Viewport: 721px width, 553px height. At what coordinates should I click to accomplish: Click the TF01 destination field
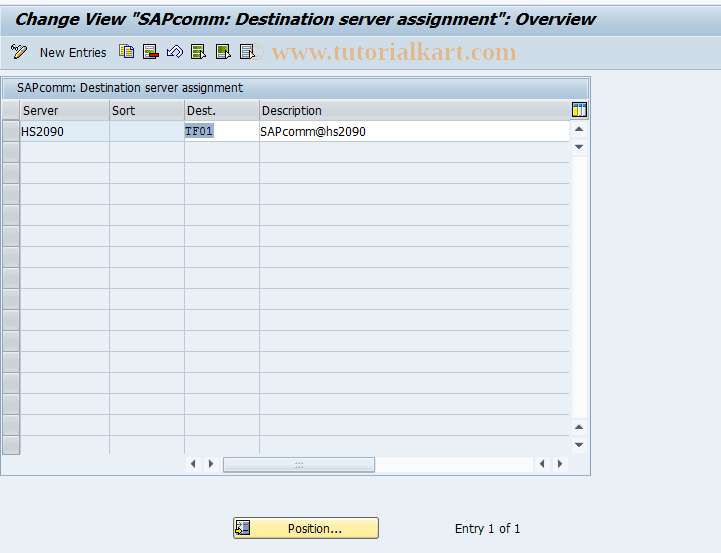[222, 131]
